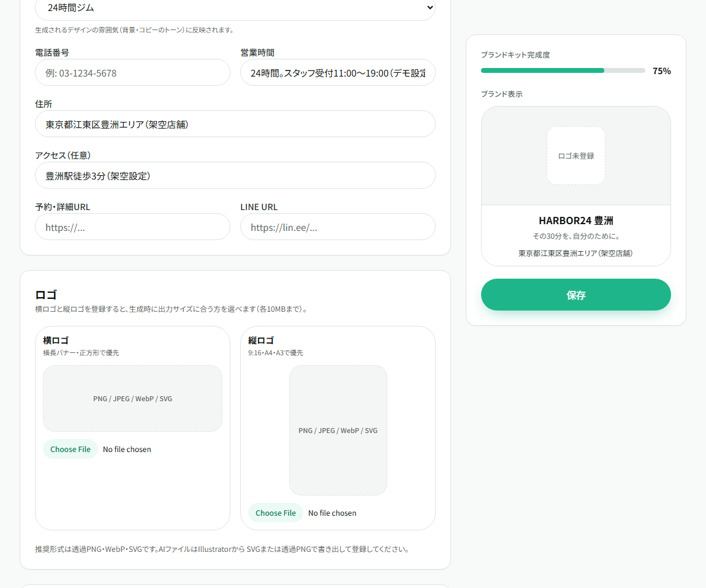Focus the アクセス(任意) field
This screenshot has height=588, width=706.
click(x=235, y=175)
